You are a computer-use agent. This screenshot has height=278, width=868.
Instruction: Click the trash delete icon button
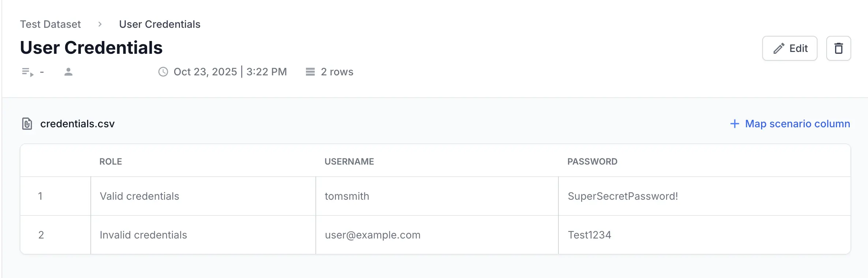[838, 48]
